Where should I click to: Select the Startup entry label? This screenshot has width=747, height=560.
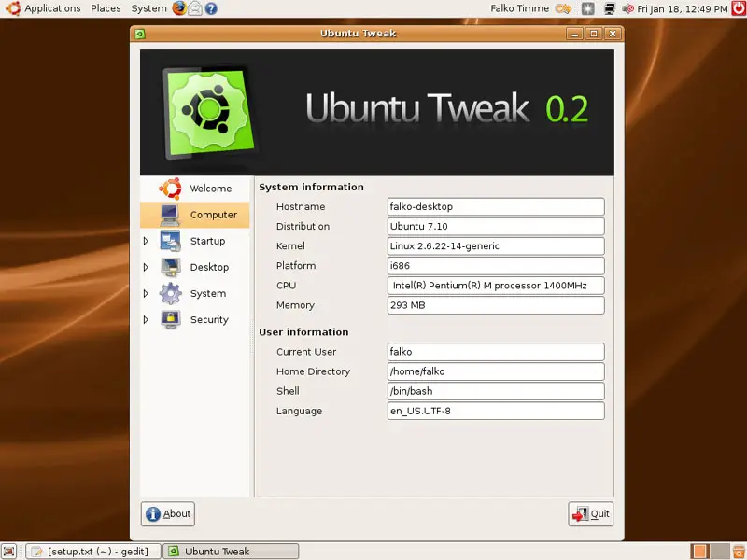(207, 241)
